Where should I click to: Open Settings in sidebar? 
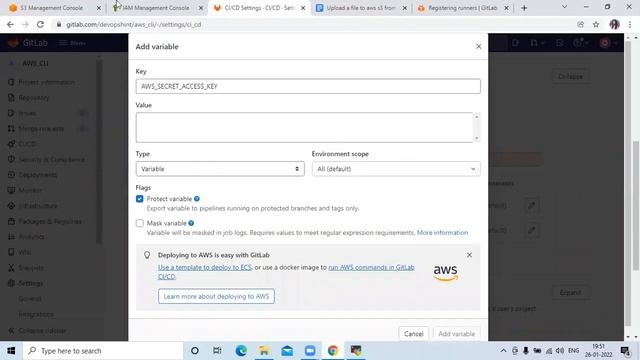(31, 283)
